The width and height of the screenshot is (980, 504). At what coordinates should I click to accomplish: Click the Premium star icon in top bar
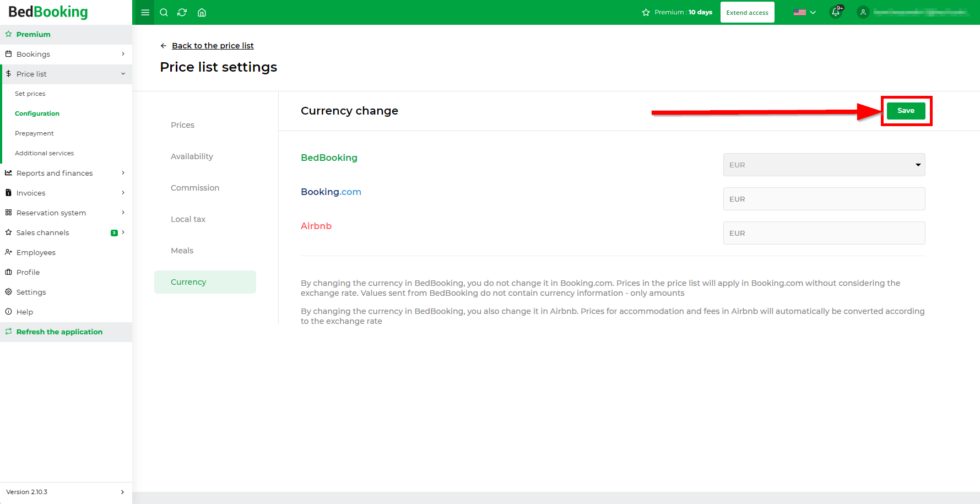[646, 12]
